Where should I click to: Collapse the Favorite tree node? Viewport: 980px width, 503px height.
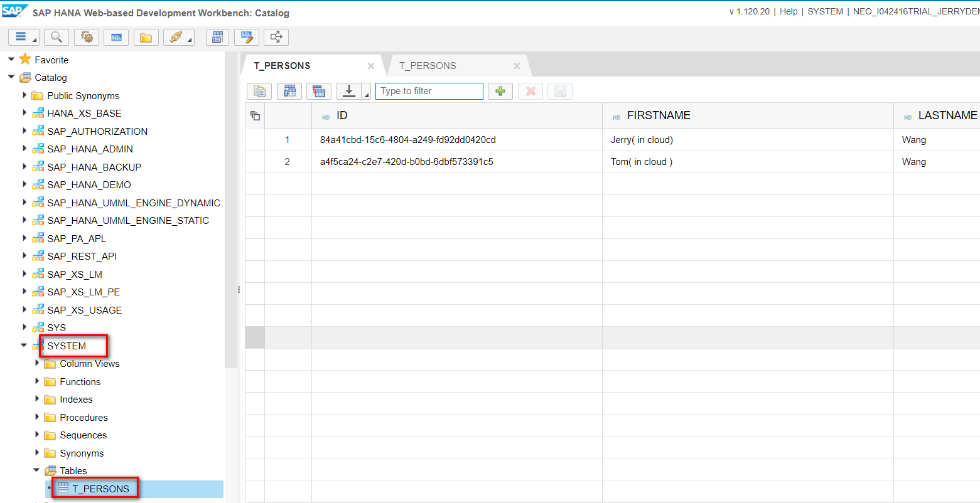[x=11, y=60]
